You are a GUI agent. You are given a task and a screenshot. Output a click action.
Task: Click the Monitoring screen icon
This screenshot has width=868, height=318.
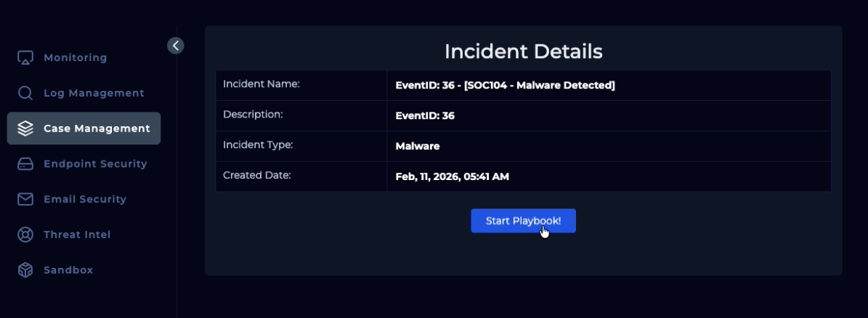pos(25,58)
